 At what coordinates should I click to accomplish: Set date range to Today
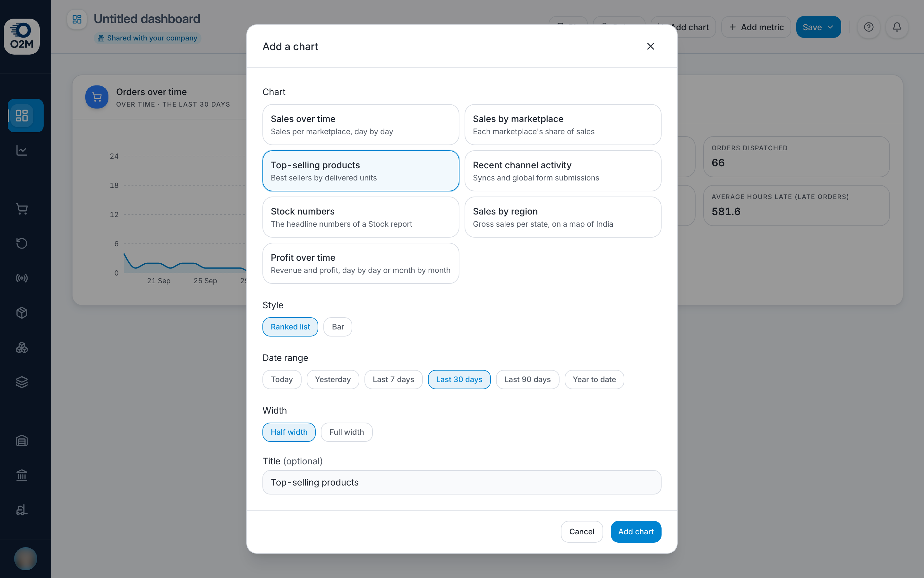click(x=282, y=380)
